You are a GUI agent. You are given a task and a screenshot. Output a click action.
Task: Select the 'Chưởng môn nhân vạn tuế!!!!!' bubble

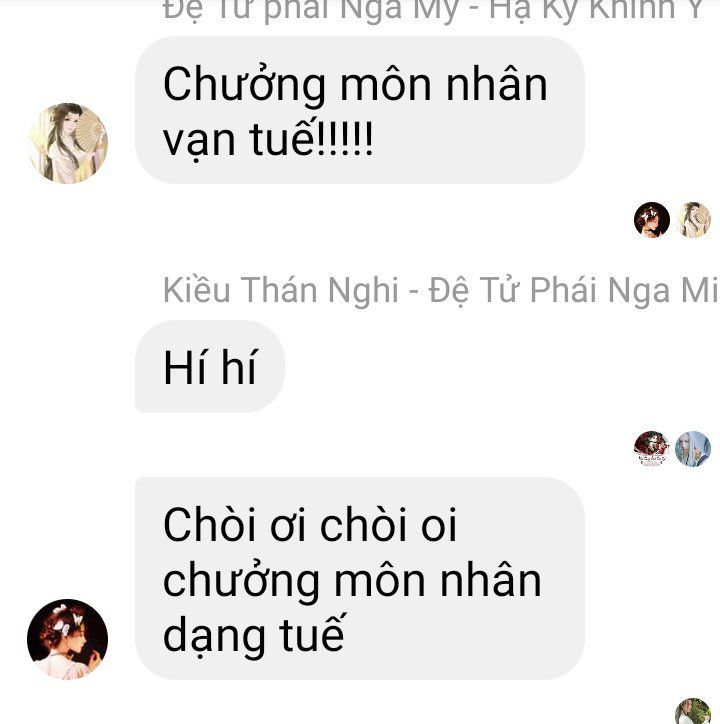(x=360, y=110)
